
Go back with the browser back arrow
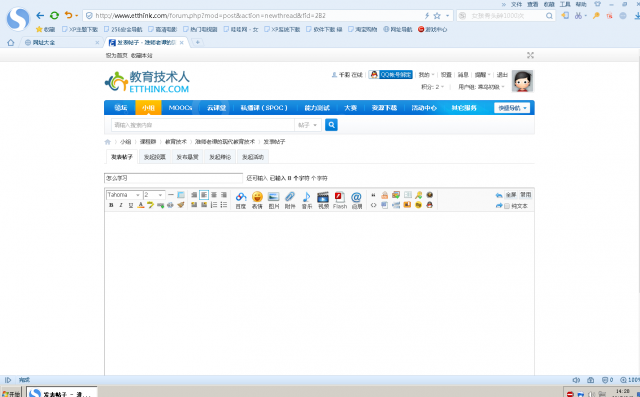pyautogui.click(x=40, y=16)
